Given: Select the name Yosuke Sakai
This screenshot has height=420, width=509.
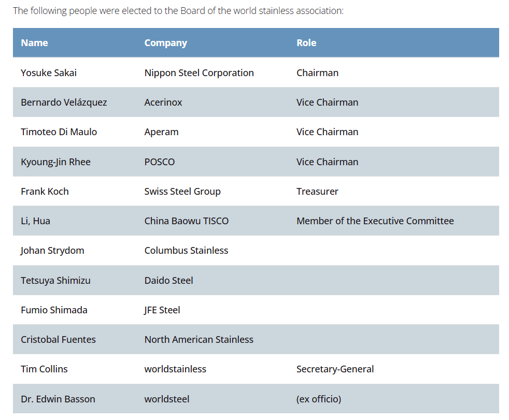Looking at the screenshot, I should tap(49, 73).
